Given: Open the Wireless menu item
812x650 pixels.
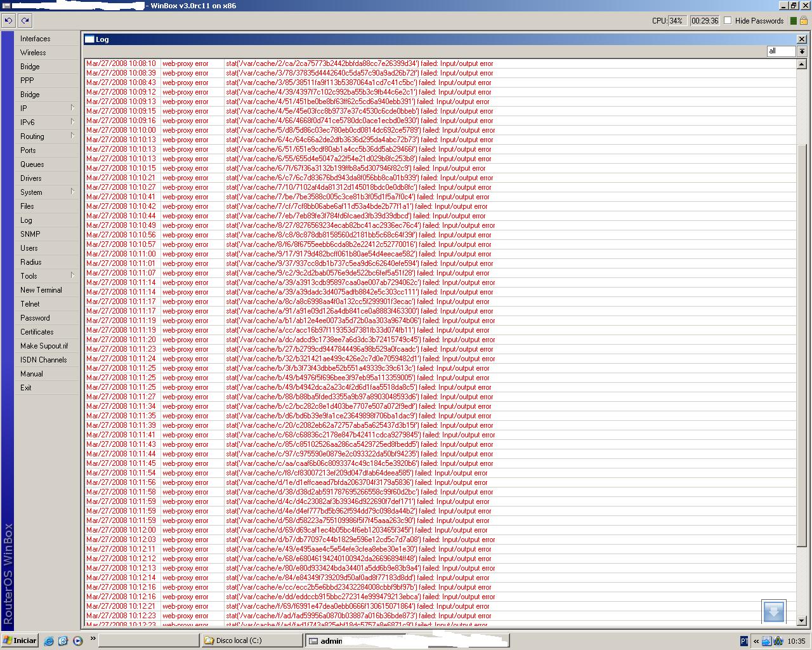Looking at the screenshot, I should click(48, 53).
